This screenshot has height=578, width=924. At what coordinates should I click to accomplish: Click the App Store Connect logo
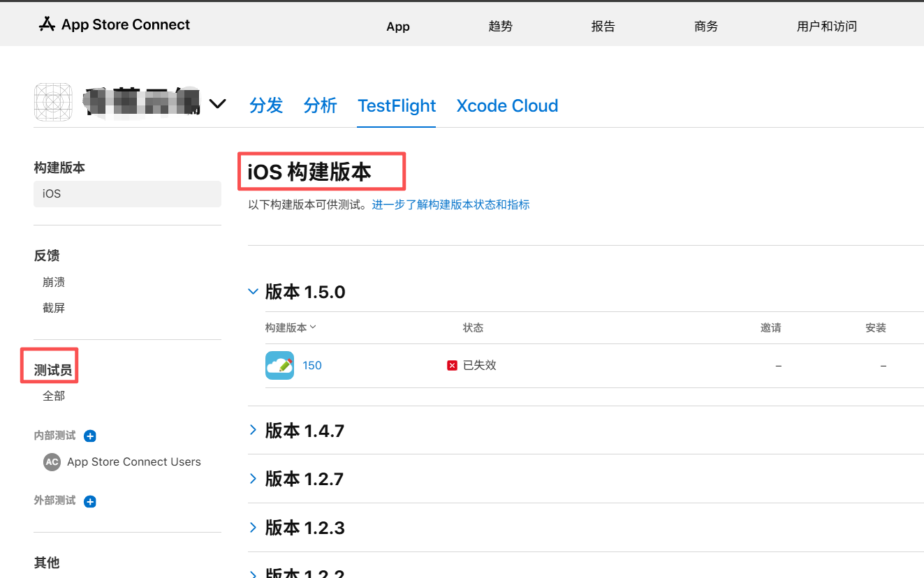115,24
